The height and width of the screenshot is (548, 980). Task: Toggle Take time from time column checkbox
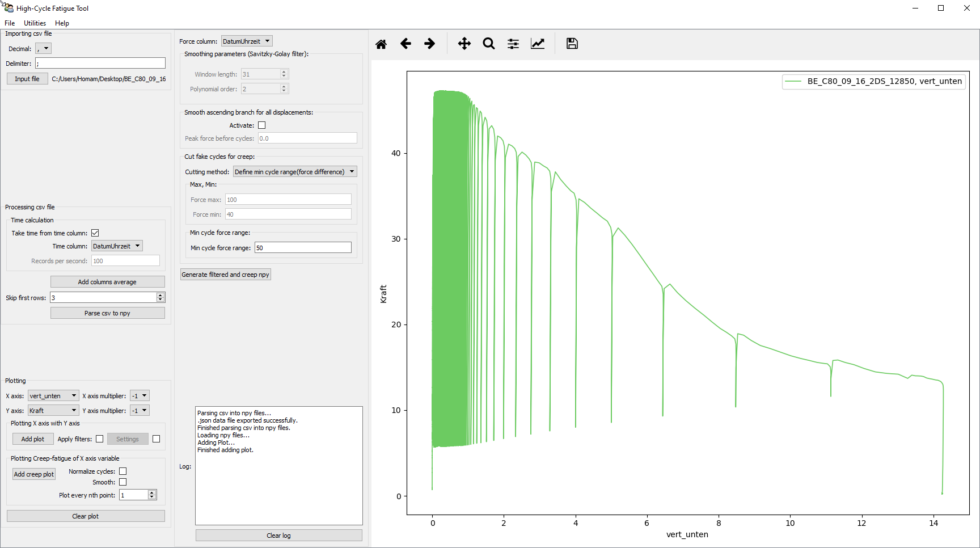95,233
